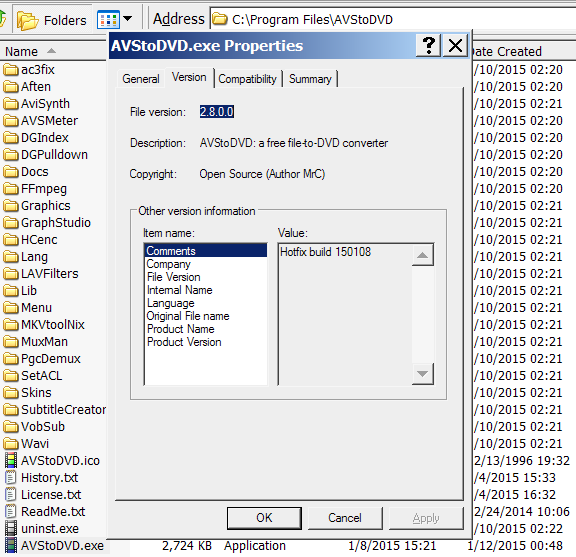Click the uninst.exe file icon

(x=11, y=528)
